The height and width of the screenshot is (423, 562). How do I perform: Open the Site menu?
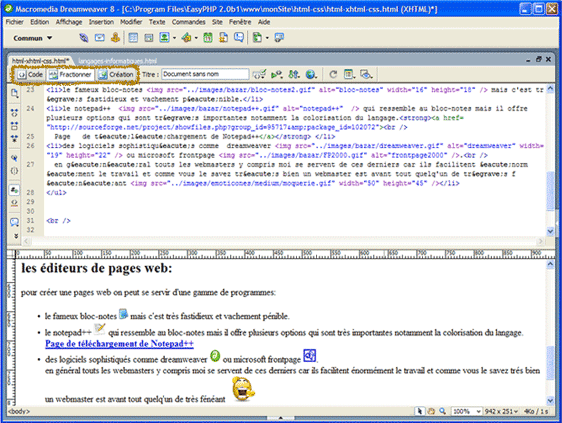pyautogui.click(x=217, y=22)
